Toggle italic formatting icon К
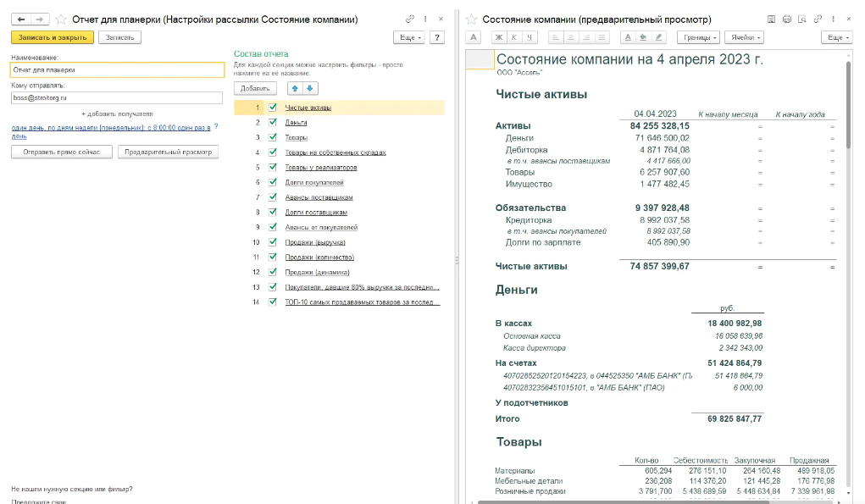This screenshot has width=865, height=504. pos(514,37)
